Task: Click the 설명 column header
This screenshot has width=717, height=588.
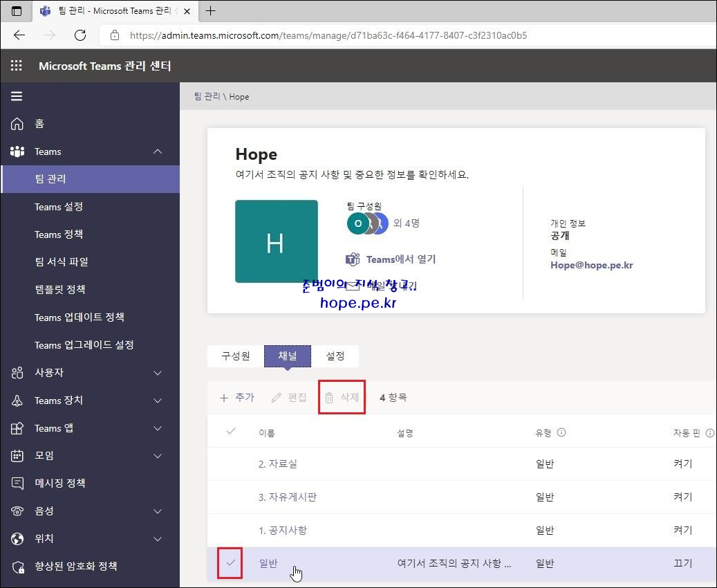Action: click(404, 433)
